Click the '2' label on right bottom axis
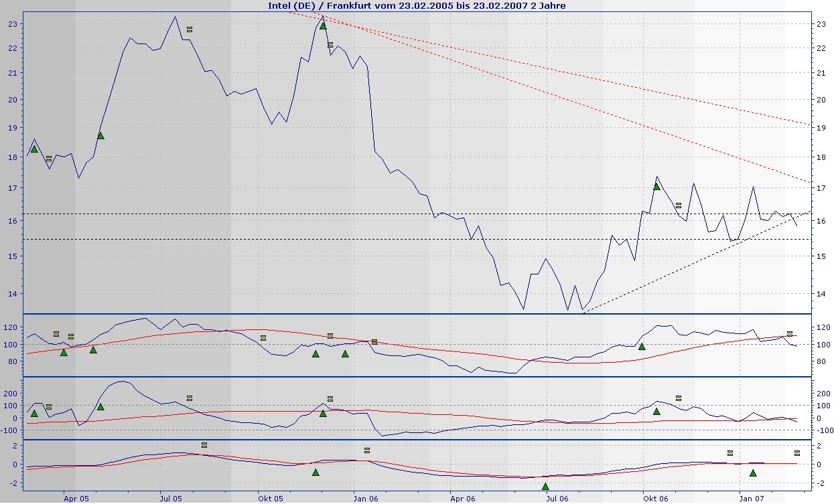The height and width of the screenshot is (504, 834). [x=817, y=446]
